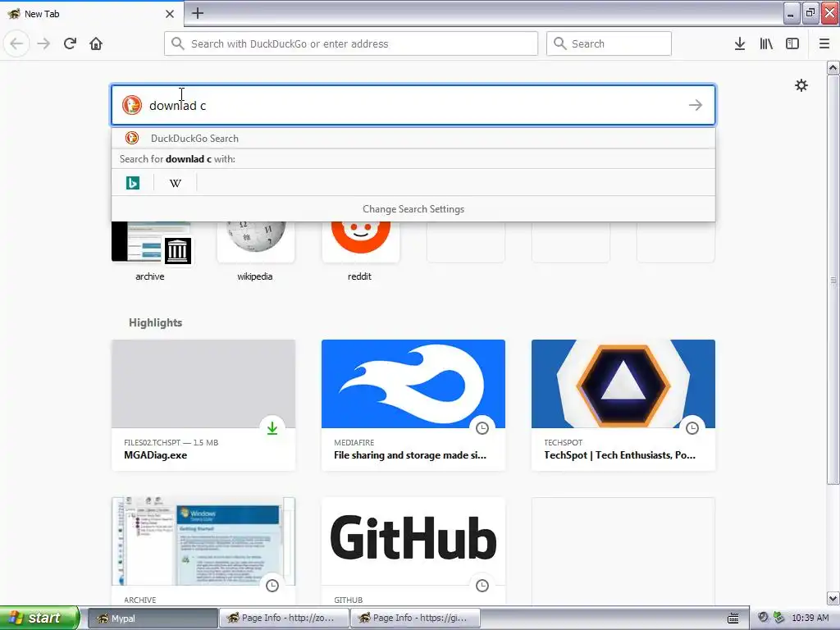
Task: Click history clock icon on GitHub card
Action: click(x=482, y=586)
